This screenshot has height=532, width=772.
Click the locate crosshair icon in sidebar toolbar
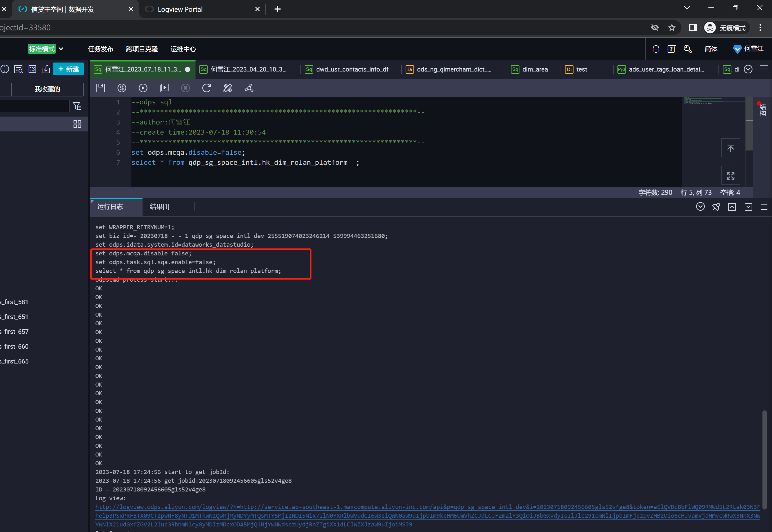[x=5, y=69]
